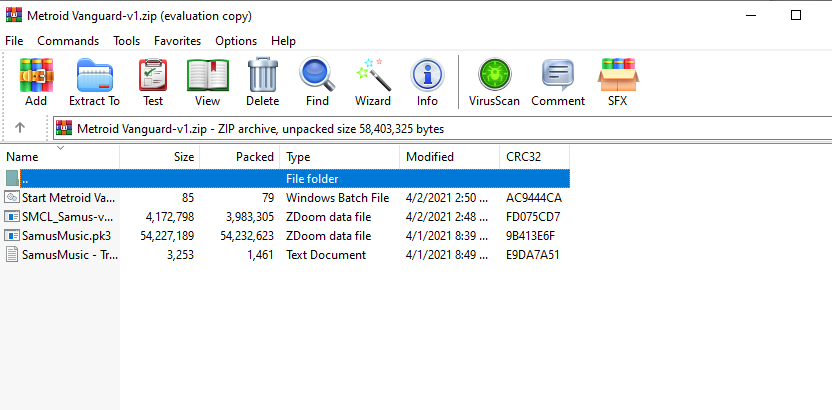Click the packed value 54,232,623
Viewport: 832px width, 410px height.
(247, 236)
